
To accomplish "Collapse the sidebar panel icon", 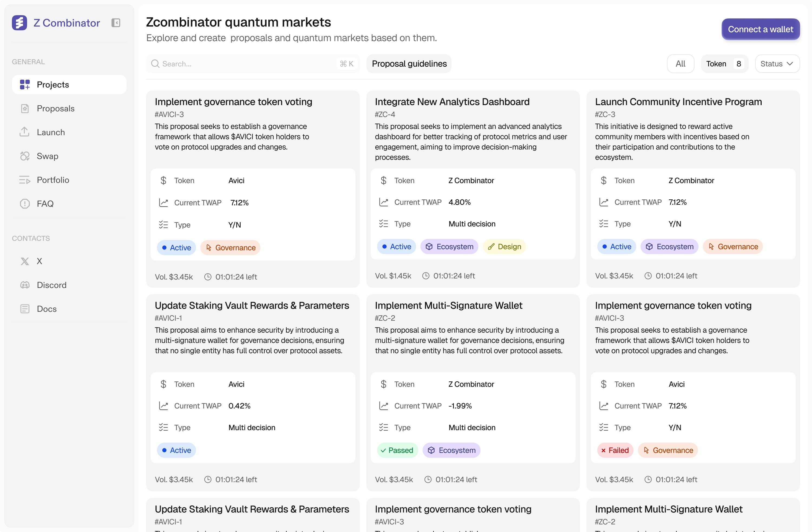I will point(116,23).
